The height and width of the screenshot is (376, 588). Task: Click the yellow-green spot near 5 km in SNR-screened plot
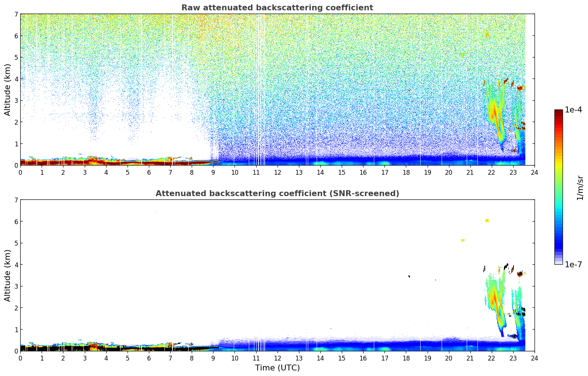pos(463,240)
